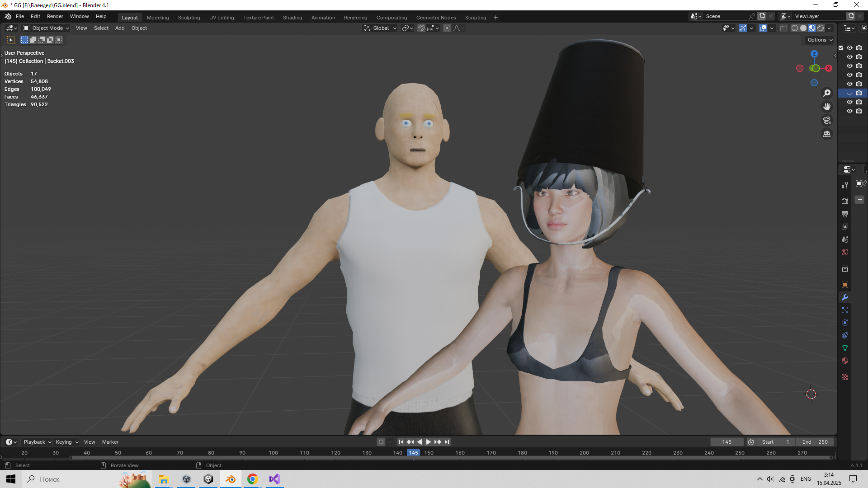Unhide the highlighted outliner row's eye toggle
The width and height of the screenshot is (868, 488).
[x=849, y=93]
